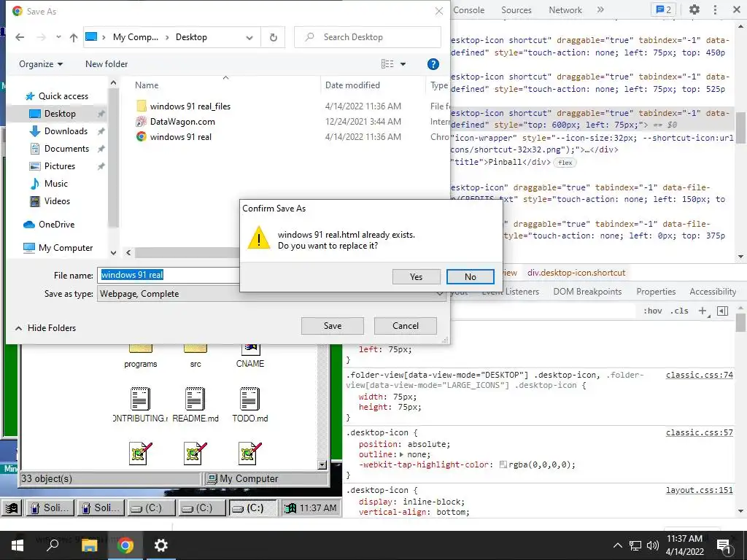Viewport: 747px width, 560px height.
Task: Click the view layout icon in Save As
Action: click(387, 64)
